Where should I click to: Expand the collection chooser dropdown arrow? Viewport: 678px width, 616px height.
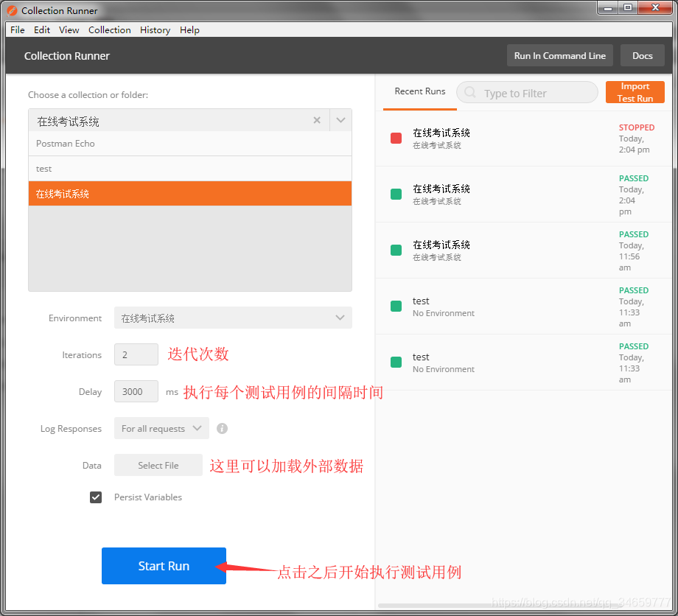(340, 120)
